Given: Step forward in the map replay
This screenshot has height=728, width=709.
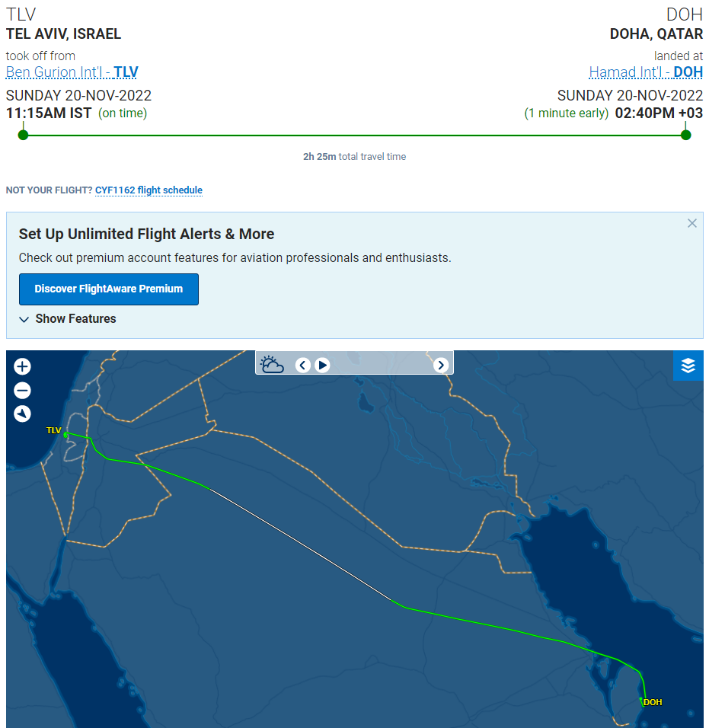Looking at the screenshot, I should (x=441, y=366).
